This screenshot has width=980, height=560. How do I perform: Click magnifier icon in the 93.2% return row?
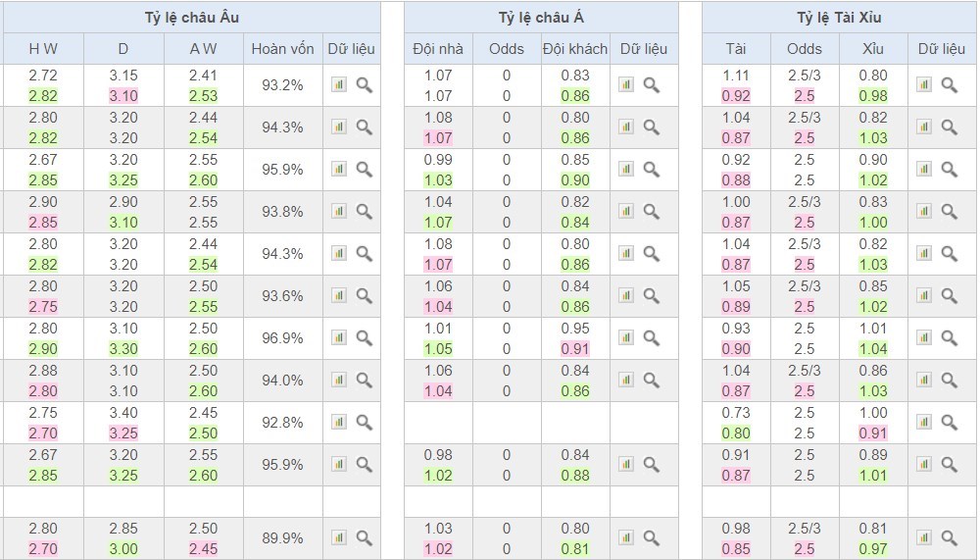click(365, 85)
